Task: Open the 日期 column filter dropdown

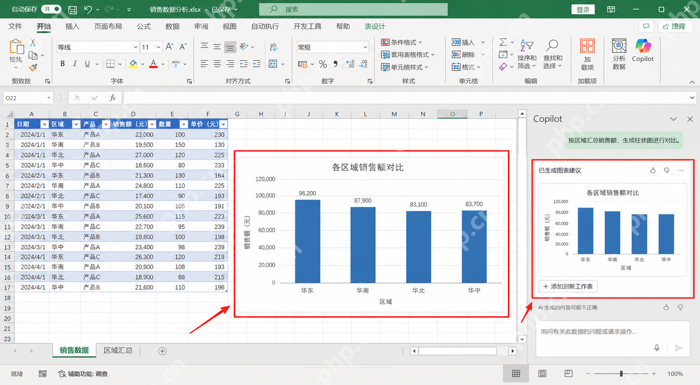Action: click(44, 124)
